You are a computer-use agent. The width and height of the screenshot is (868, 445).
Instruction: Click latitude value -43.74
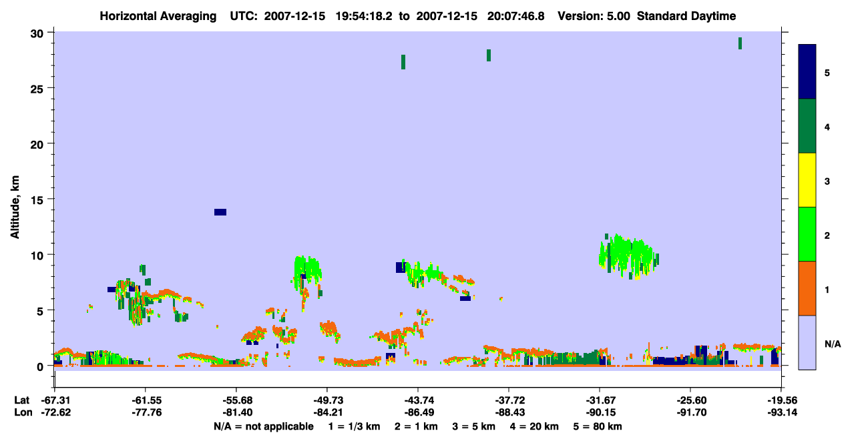418,400
